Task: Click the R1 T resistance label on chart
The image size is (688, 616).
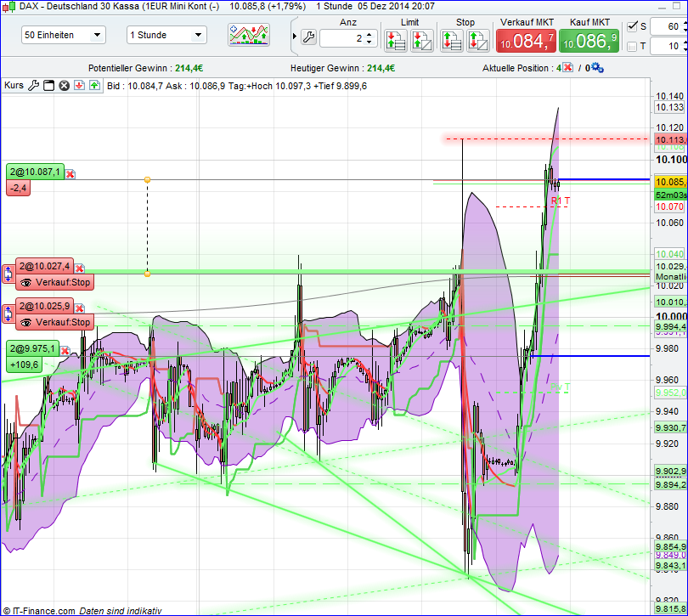Action: [x=561, y=201]
